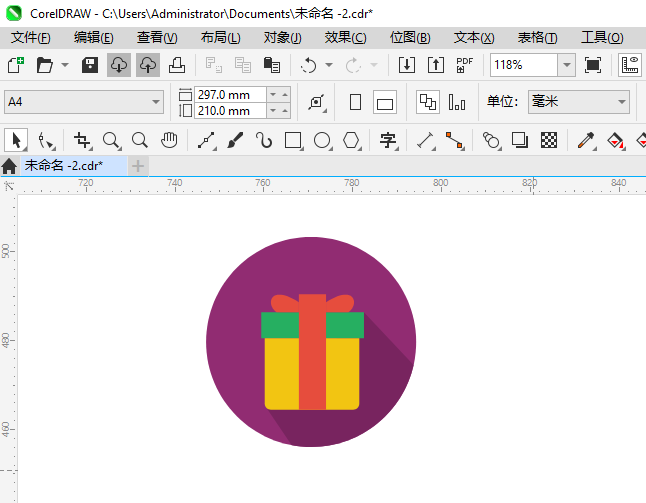
Task: Select the Drop Shadow tool
Action: pyautogui.click(x=520, y=140)
